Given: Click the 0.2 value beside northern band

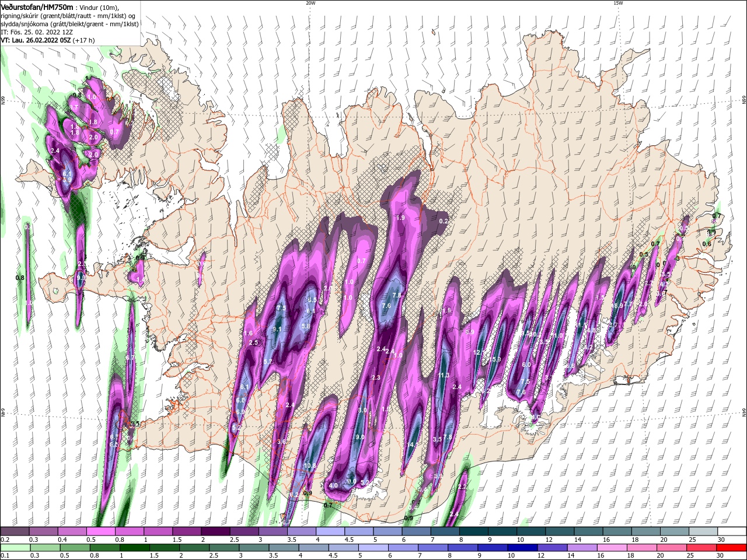Looking at the screenshot, I should 444,221.
